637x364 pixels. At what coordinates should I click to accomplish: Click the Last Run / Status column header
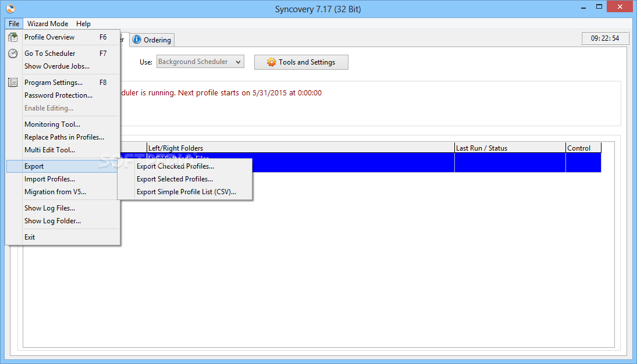click(510, 148)
